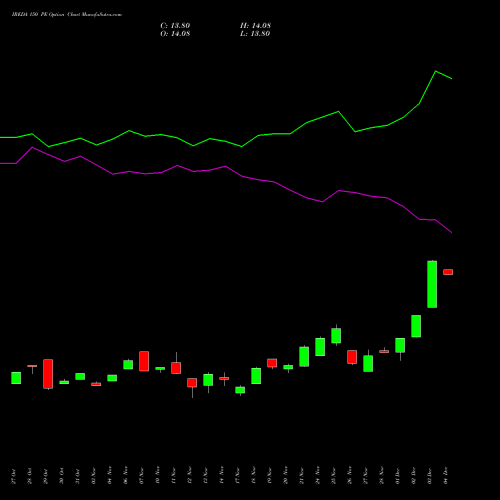The image size is (500, 500).
Task: Click the IREDA 150 PE Option Chart title
Action: (x=67, y=15)
